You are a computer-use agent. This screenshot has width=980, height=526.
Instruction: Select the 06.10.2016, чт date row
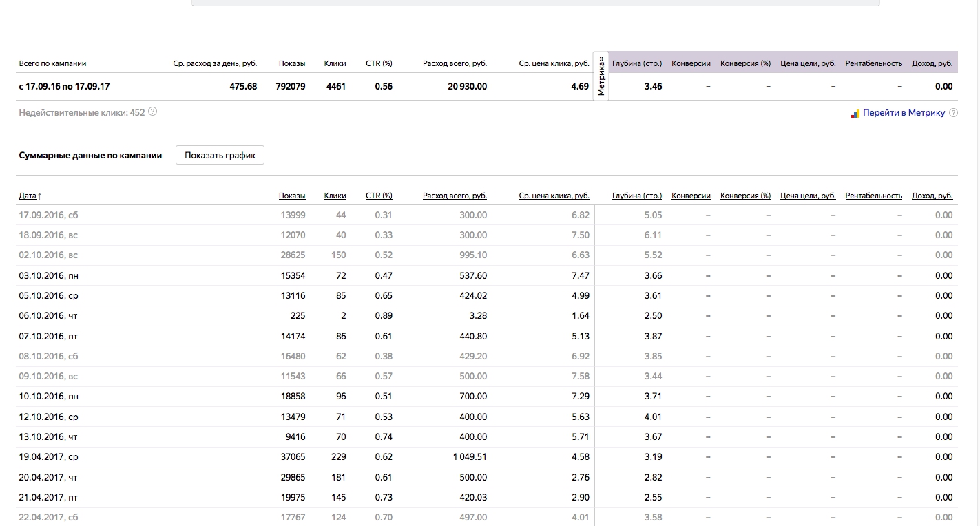[x=487, y=315]
